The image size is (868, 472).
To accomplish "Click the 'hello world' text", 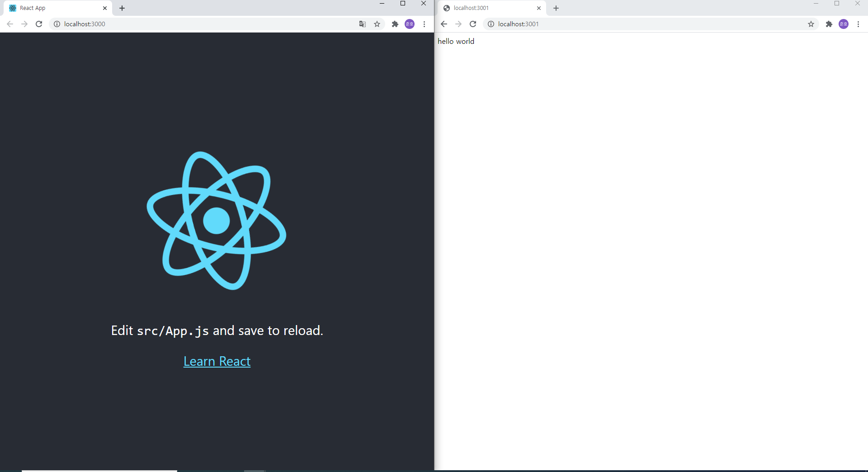I will point(456,41).
